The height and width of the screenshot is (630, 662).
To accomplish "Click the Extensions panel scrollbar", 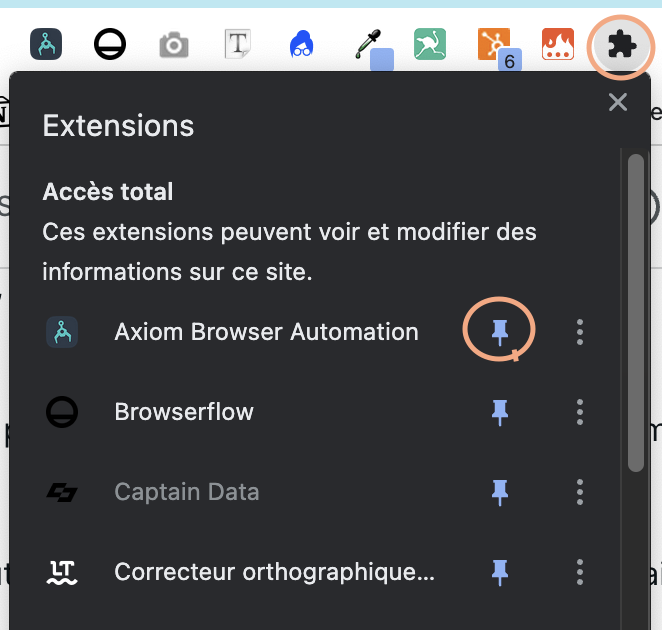I will point(636,311).
